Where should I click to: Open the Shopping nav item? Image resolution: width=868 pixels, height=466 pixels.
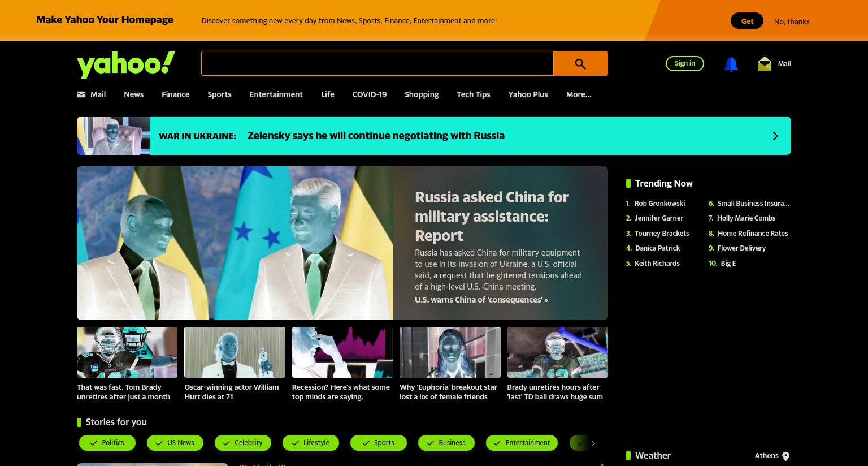[422, 94]
